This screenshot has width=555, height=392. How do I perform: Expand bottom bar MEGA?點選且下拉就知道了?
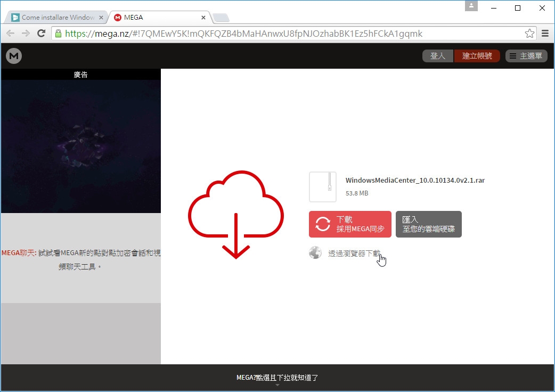pos(277,378)
